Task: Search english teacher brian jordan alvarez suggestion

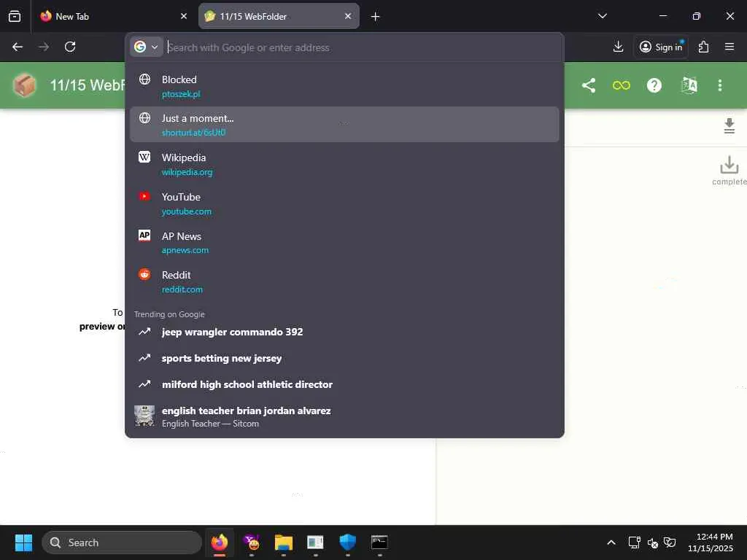Action: click(x=344, y=416)
